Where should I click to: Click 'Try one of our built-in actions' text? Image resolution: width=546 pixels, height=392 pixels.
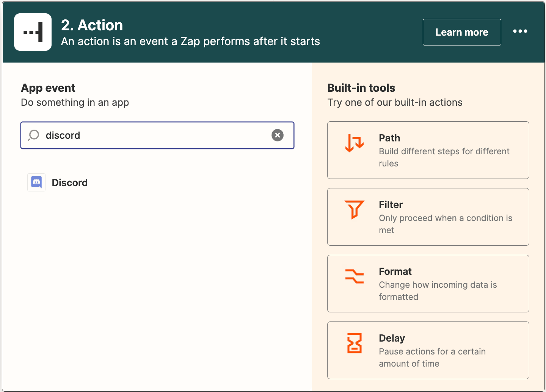pos(395,102)
